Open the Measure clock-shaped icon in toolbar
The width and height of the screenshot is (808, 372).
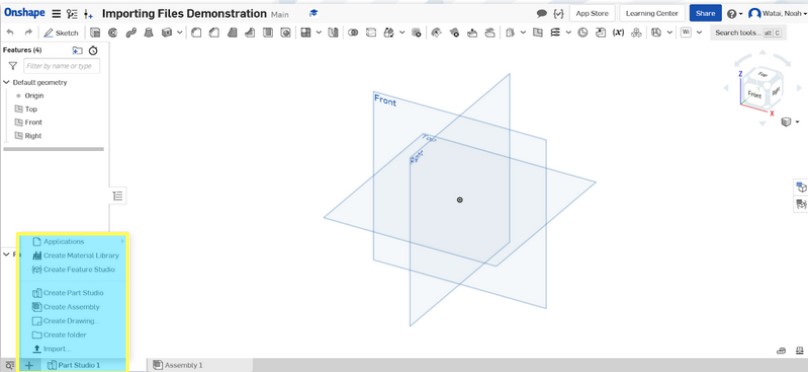[x=583, y=32]
